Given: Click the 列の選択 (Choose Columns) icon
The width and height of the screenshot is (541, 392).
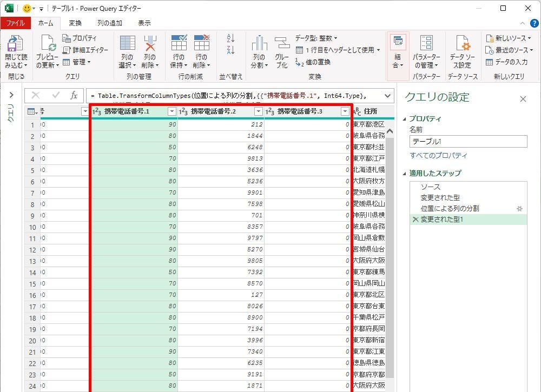Looking at the screenshot, I should (128, 44).
